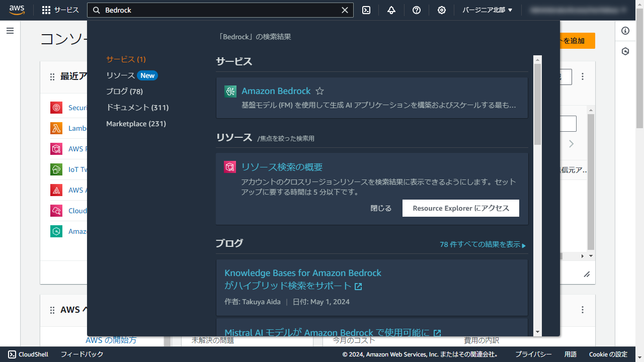Click the widget resize handle icon
The height and width of the screenshot is (362, 644).
click(587, 274)
